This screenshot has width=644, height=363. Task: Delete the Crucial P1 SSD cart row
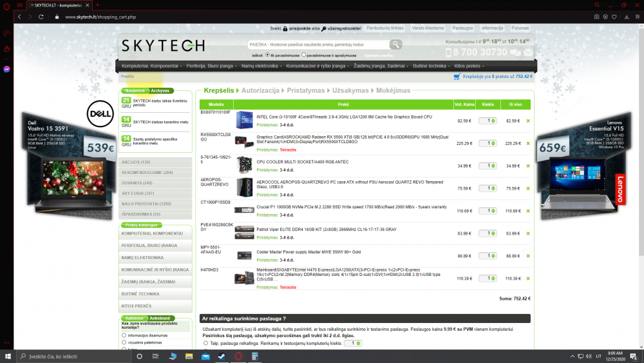(x=528, y=211)
